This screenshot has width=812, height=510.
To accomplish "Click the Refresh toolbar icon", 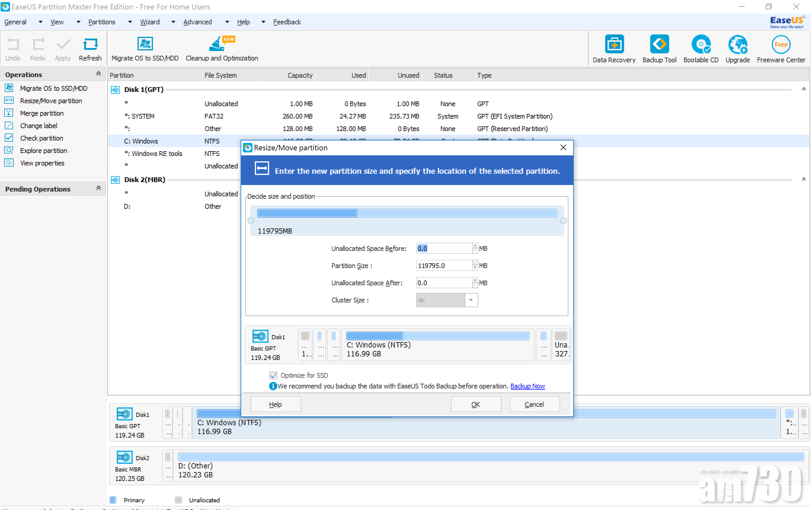I will [90, 44].
